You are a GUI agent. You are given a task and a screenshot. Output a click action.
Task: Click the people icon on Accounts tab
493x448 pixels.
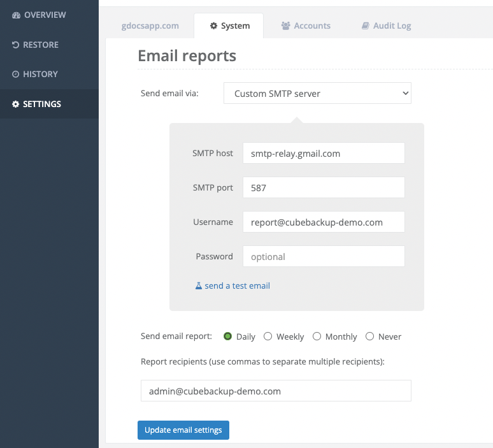coord(285,26)
